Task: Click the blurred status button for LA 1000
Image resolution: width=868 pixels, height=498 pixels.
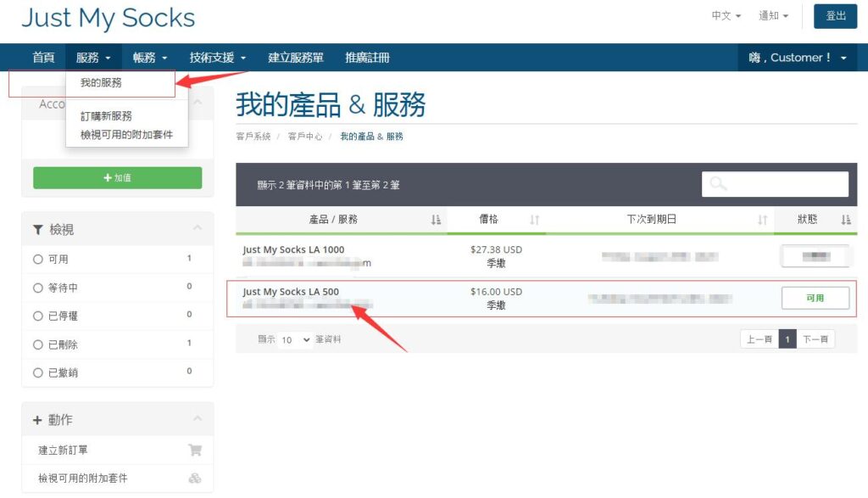Action: 815,256
